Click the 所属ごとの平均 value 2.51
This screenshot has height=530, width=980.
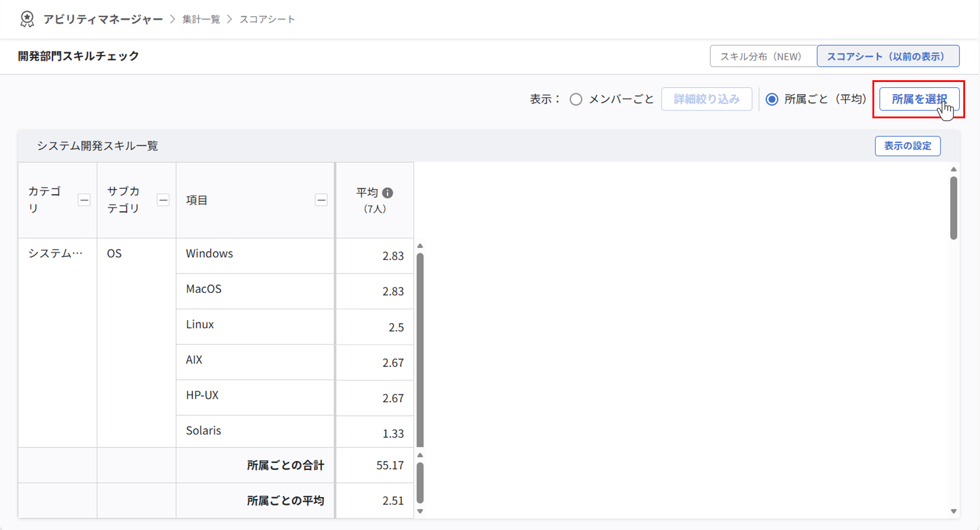(x=393, y=500)
